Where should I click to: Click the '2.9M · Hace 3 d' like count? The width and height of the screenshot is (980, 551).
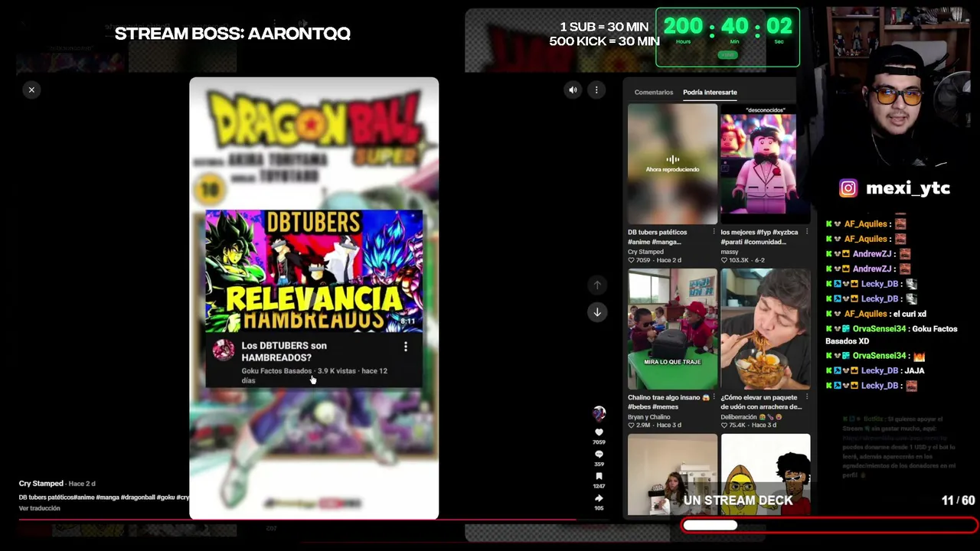coord(655,425)
